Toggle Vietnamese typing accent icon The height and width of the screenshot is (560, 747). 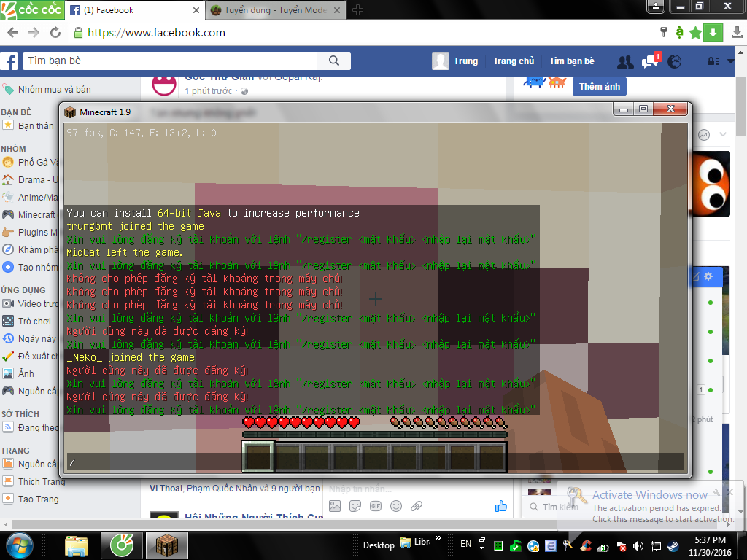679,32
